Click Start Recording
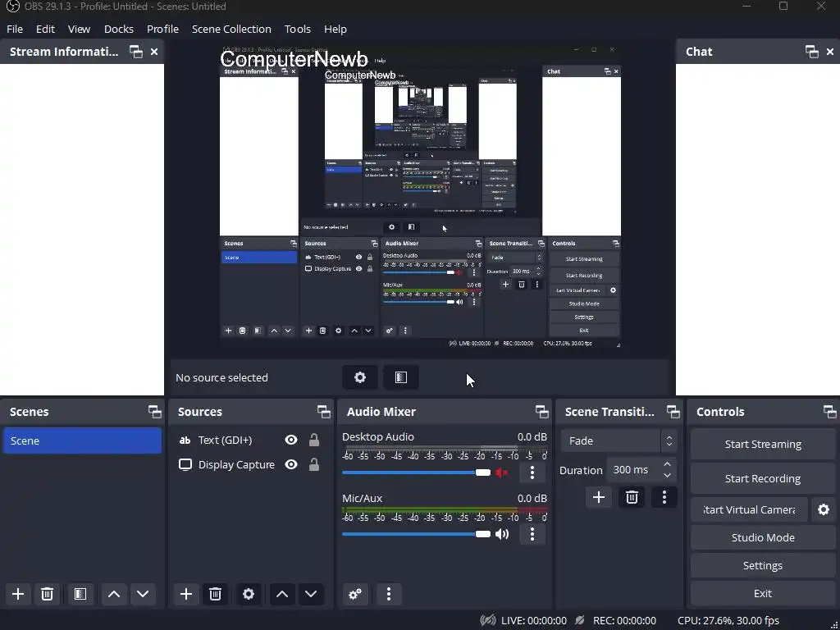Image resolution: width=840 pixels, height=630 pixels. click(763, 478)
